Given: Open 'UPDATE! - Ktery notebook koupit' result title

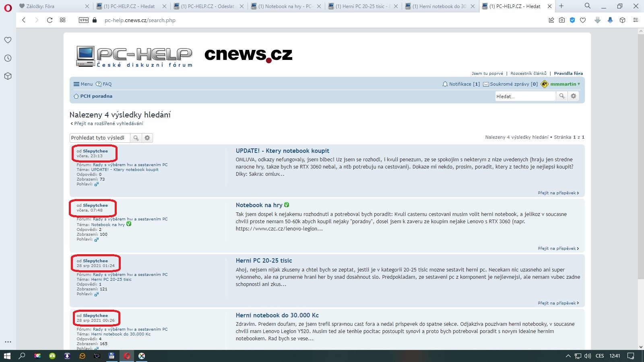Looking at the screenshot, I should pyautogui.click(x=283, y=151).
